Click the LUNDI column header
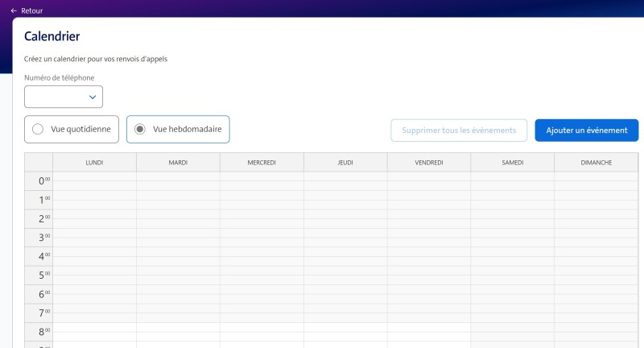Screen dimensions: 644x348 (x=94, y=163)
